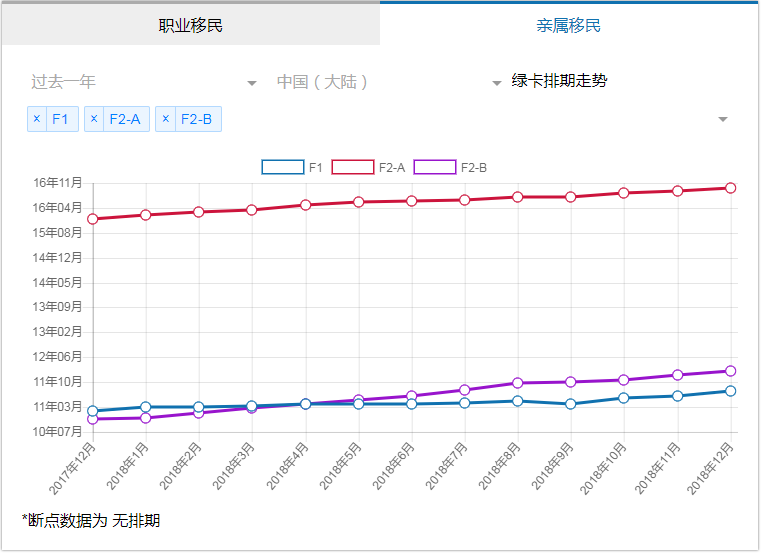Click the F2-B data point at 2018年1月

click(x=146, y=418)
